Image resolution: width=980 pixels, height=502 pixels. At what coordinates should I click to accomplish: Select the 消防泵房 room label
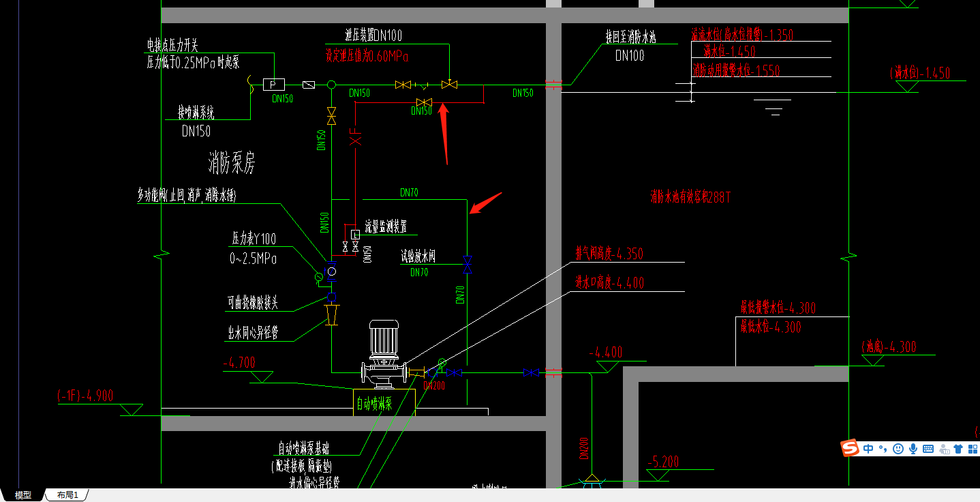[231, 163]
